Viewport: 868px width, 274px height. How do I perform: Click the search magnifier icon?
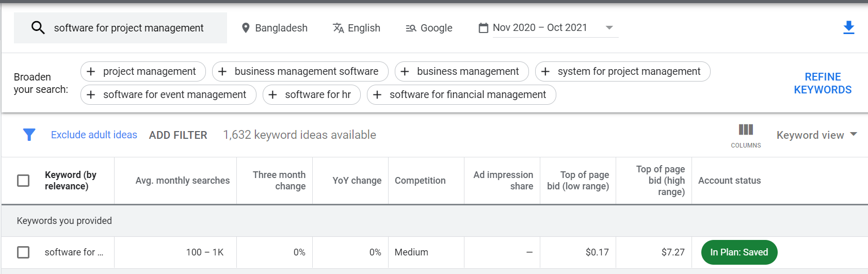click(x=38, y=28)
